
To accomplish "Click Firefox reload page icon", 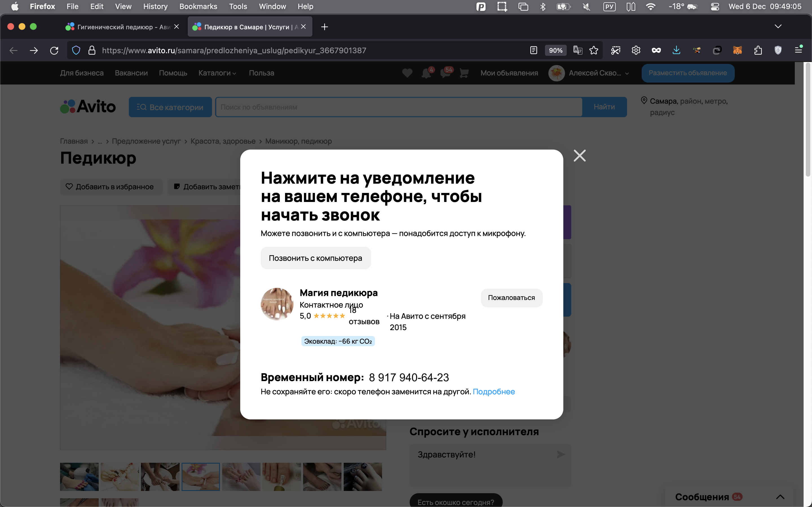I will [x=54, y=50].
